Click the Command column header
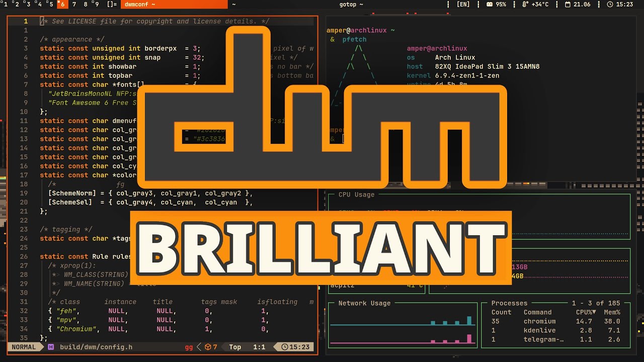The height and width of the screenshot is (362, 644). coord(537,312)
